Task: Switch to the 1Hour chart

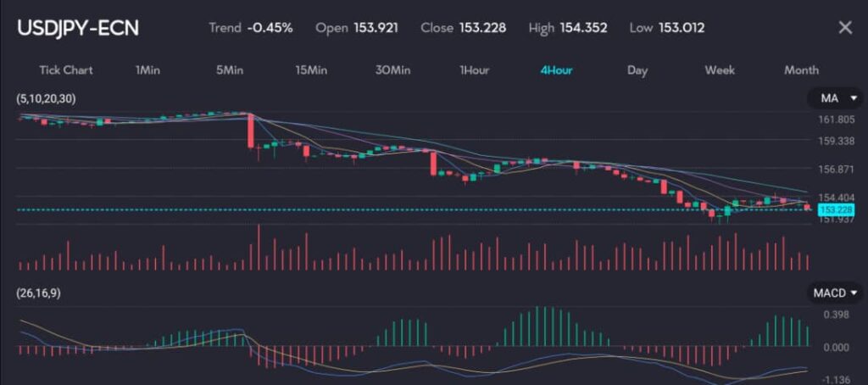Action: 474,70
